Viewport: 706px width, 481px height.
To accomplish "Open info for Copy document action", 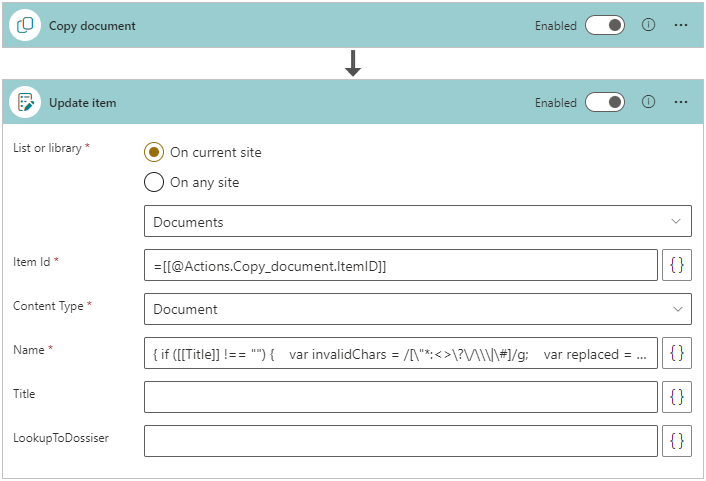I will click(x=648, y=25).
